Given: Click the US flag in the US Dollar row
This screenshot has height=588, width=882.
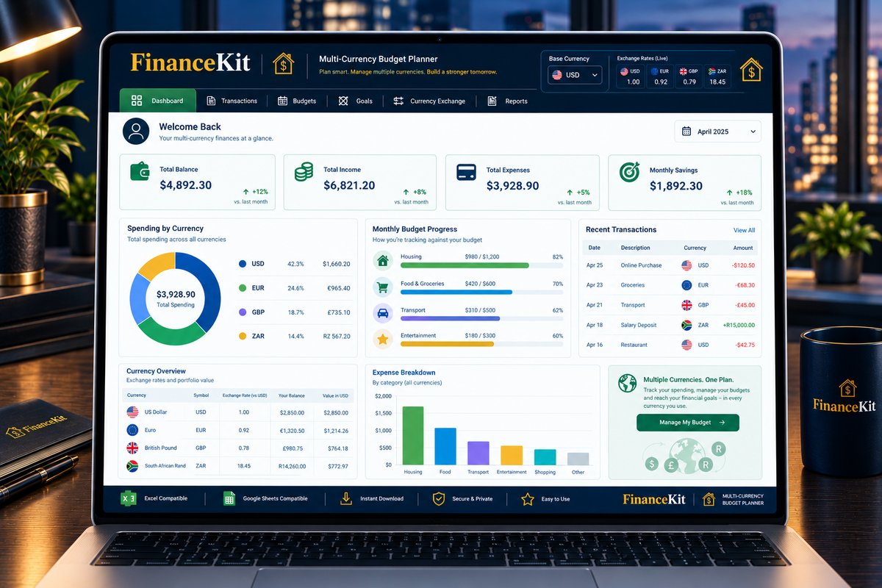Looking at the screenshot, I should pyautogui.click(x=132, y=412).
